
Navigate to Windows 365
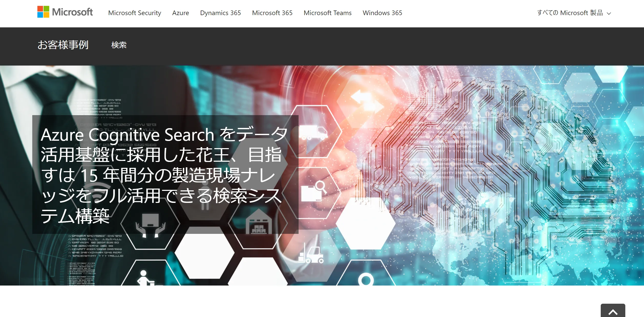pyautogui.click(x=382, y=13)
